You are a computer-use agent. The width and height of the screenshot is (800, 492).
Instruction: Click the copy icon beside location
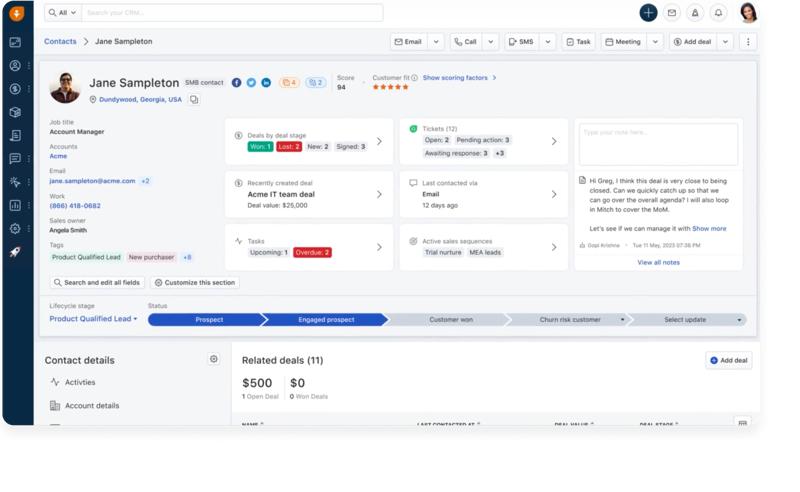194,100
